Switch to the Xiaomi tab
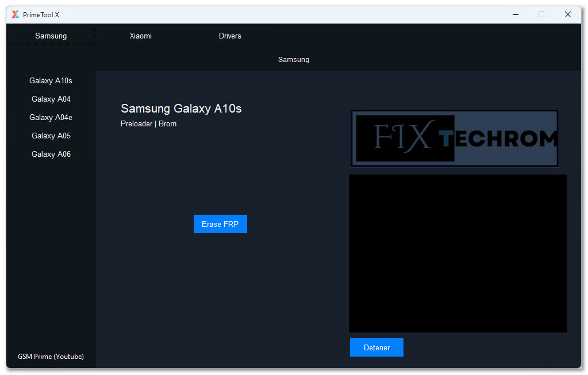 pos(141,36)
